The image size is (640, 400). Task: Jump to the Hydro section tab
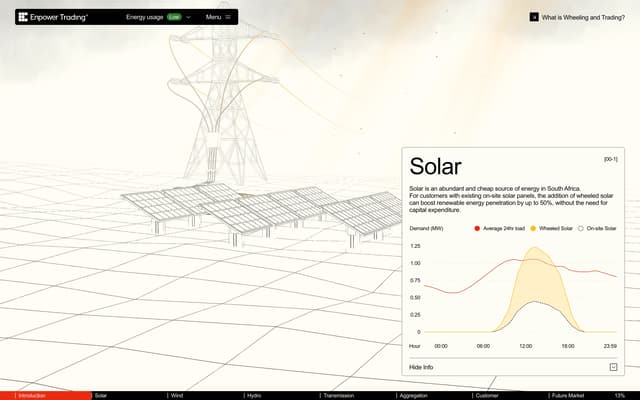[254, 396]
